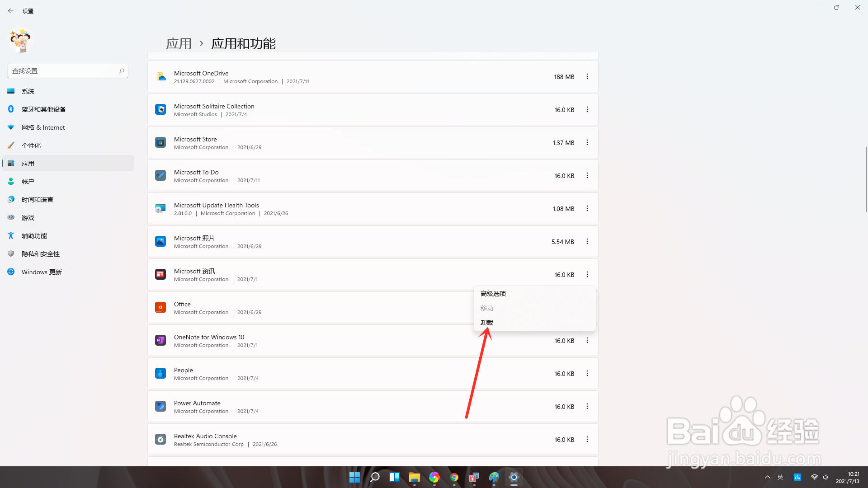868x488 pixels.
Task: Open 时间和语言 settings
Action: click(x=68, y=200)
